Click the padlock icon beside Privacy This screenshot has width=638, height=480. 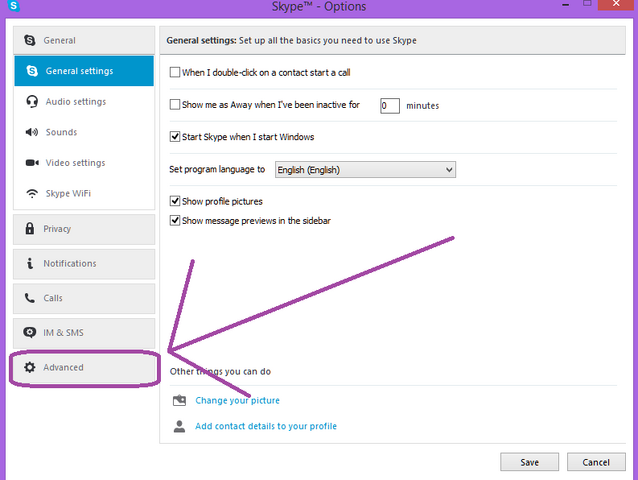click(x=30, y=229)
